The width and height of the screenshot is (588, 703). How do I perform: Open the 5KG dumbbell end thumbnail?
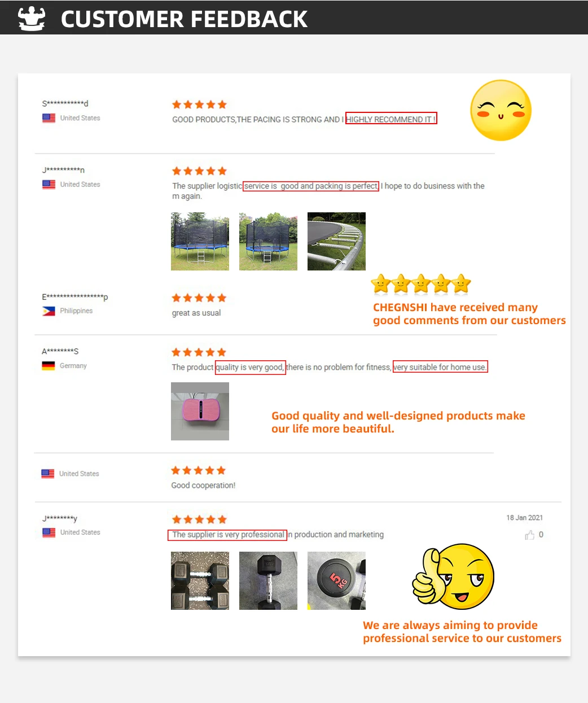336,580
